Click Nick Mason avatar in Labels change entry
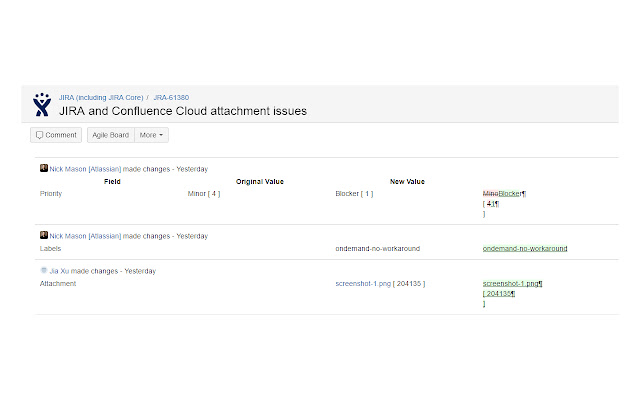The height and width of the screenshot is (400, 640). coord(44,235)
